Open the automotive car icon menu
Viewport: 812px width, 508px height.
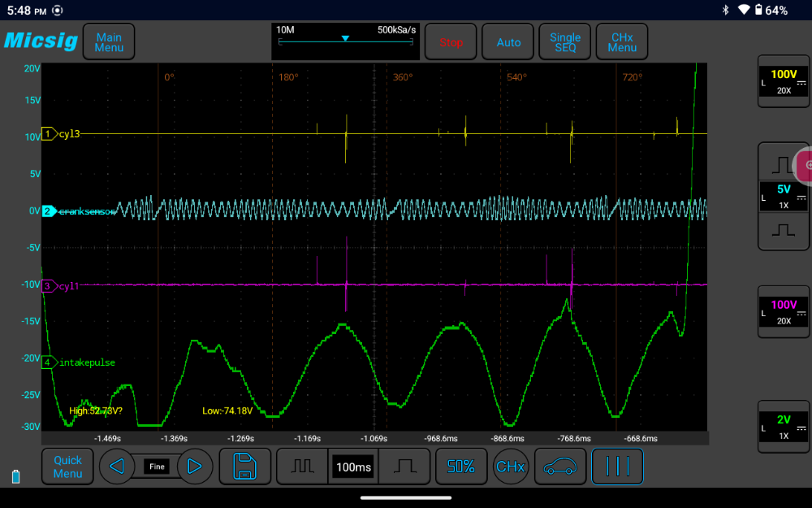(x=559, y=467)
